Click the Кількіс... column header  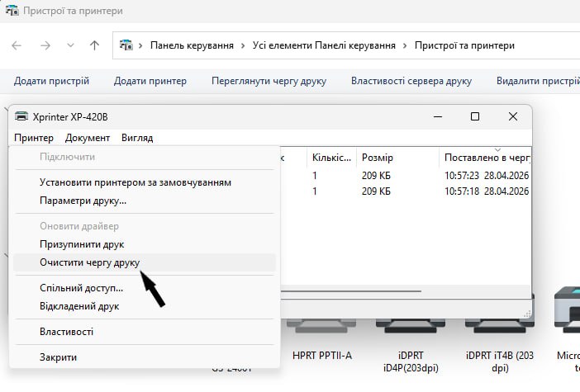click(x=331, y=158)
